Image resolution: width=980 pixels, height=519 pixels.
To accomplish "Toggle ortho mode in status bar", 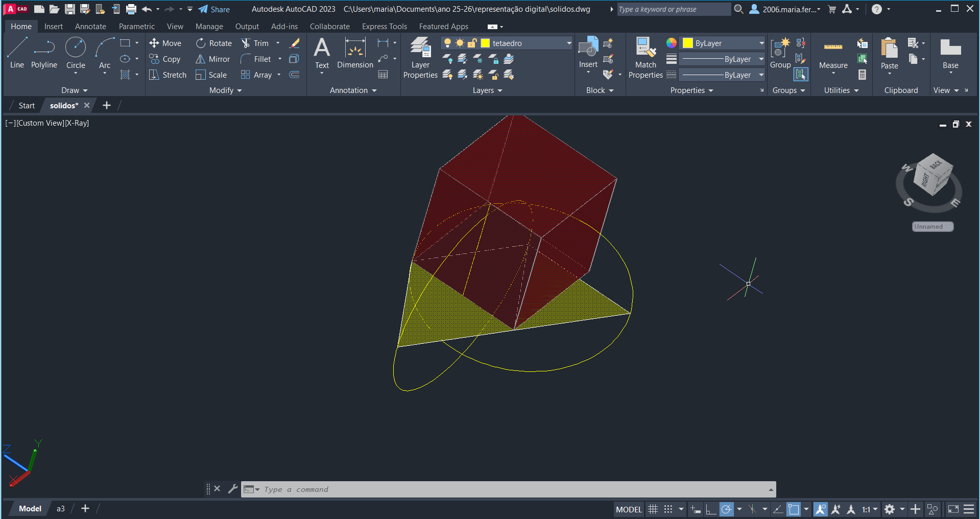I will coord(710,509).
